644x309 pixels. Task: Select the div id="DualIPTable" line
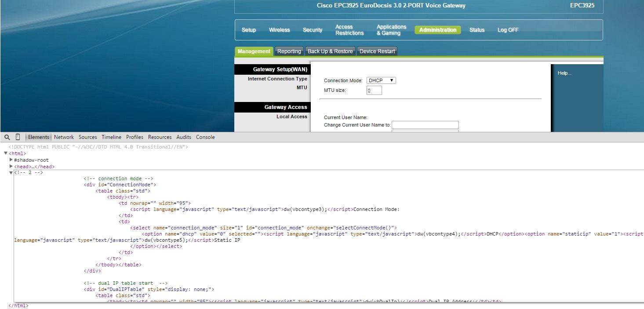click(149, 289)
